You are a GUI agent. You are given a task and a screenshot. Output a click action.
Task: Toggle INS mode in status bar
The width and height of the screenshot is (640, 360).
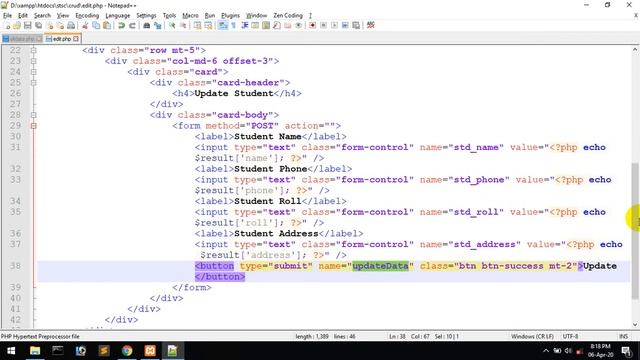(623, 336)
